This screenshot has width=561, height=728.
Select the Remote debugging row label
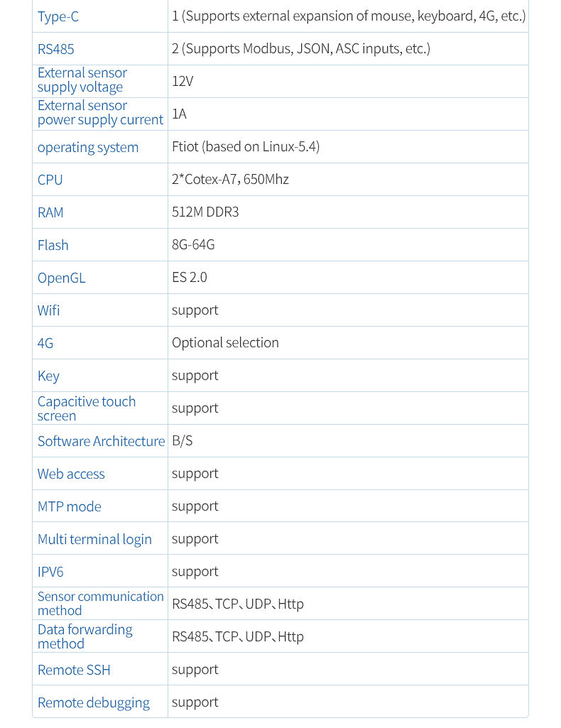(94, 703)
